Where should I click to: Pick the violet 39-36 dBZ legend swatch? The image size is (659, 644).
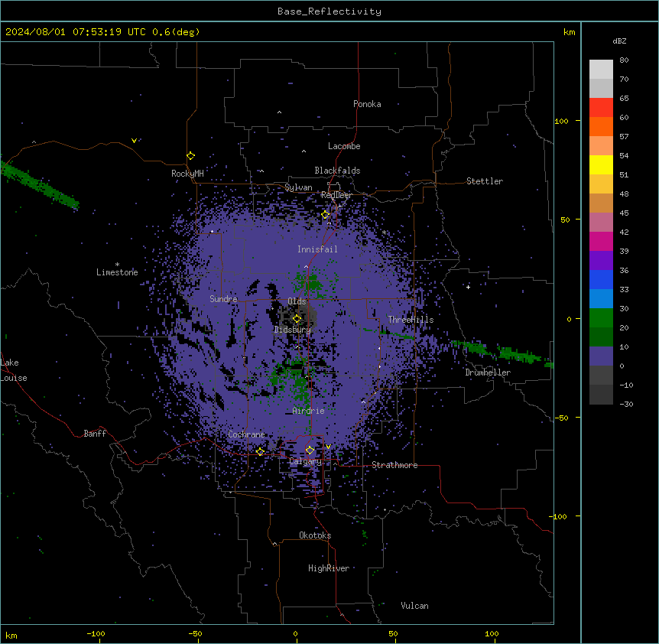(601, 261)
